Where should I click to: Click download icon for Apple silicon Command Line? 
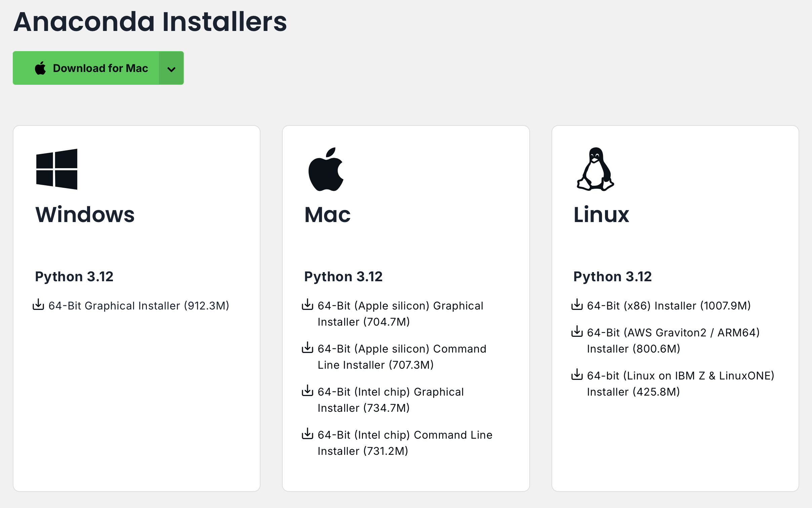[307, 348]
